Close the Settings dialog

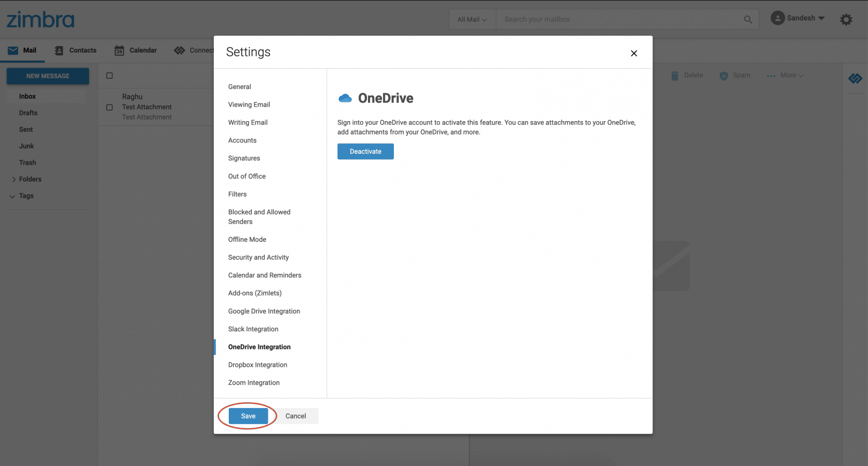pos(634,53)
